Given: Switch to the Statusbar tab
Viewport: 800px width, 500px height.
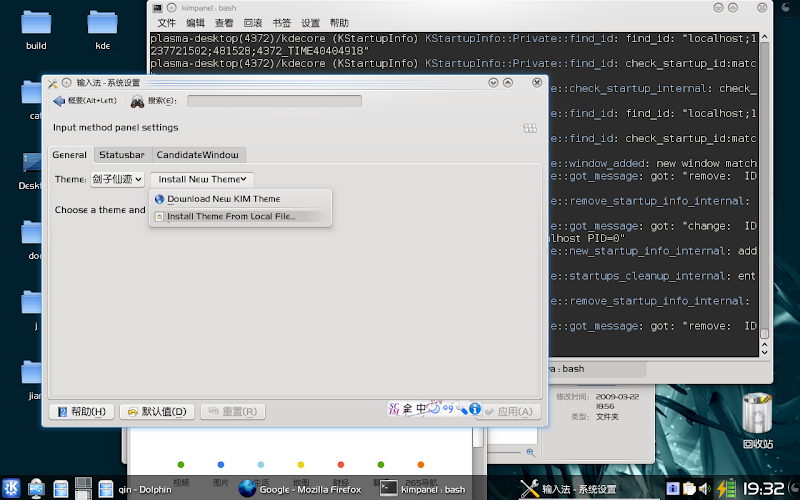Looking at the screenshot, I should [x=122, y=155].
